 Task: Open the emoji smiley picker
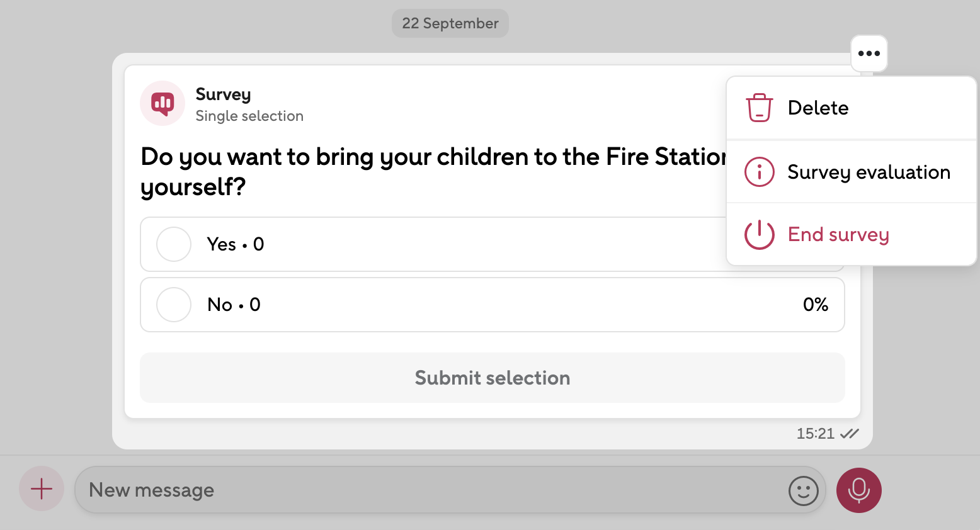pos(803,490)
